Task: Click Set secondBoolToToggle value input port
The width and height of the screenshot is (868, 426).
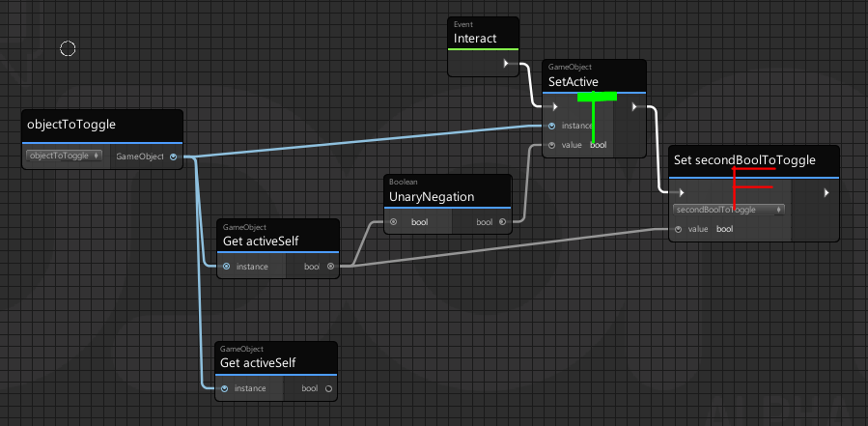Action: (x=678, y=229)
